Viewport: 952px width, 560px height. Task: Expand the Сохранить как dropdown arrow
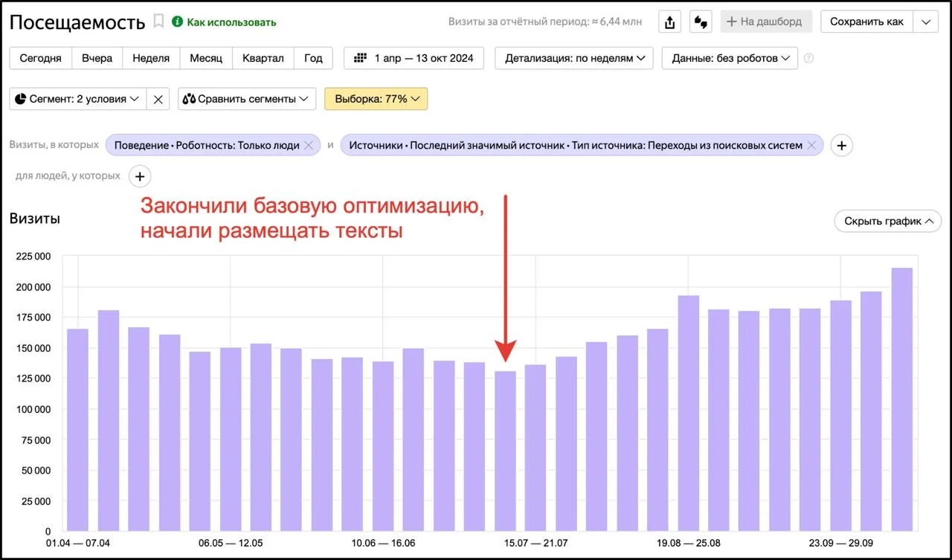tap(926, 22)
